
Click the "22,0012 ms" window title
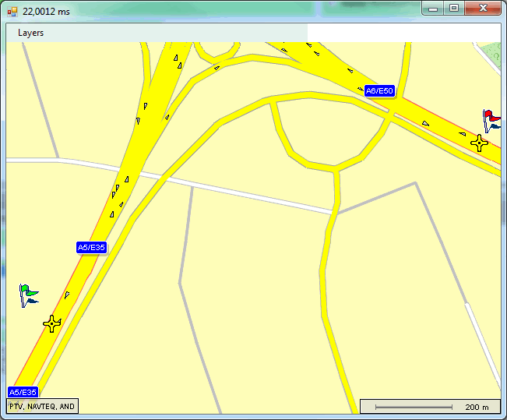pos(47,10)
